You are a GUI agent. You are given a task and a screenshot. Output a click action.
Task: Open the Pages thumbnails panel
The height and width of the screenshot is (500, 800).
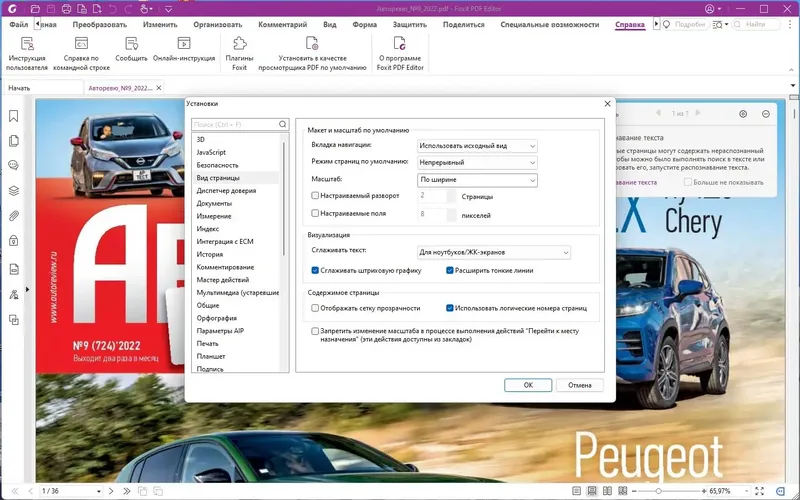[14, 141]
